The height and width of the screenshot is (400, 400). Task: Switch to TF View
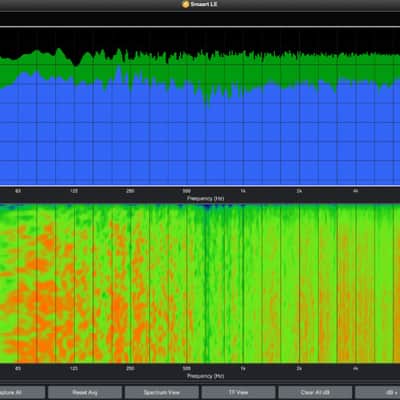(239, 392)
